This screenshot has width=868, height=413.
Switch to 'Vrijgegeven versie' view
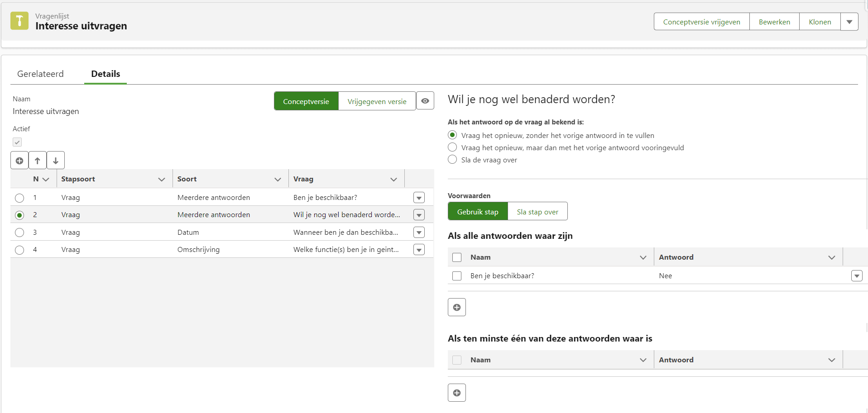[377, 101]
